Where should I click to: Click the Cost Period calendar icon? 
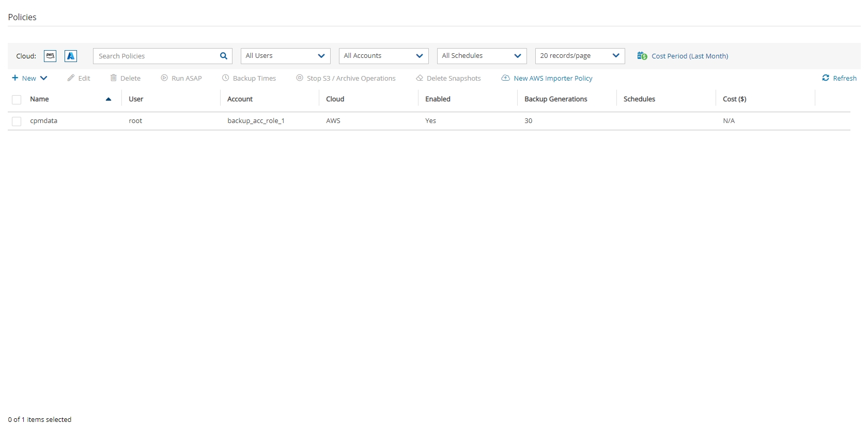pyautogui.click(x=642, y=56)
